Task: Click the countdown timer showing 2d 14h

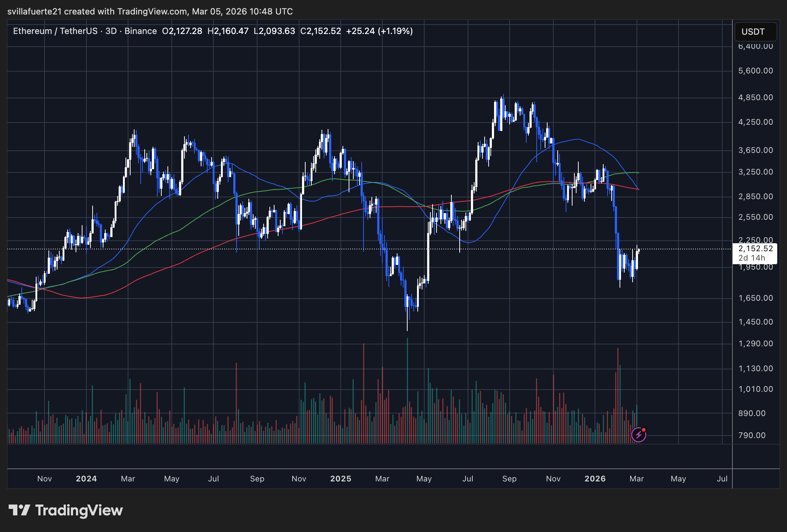Action: pos(752,258)
